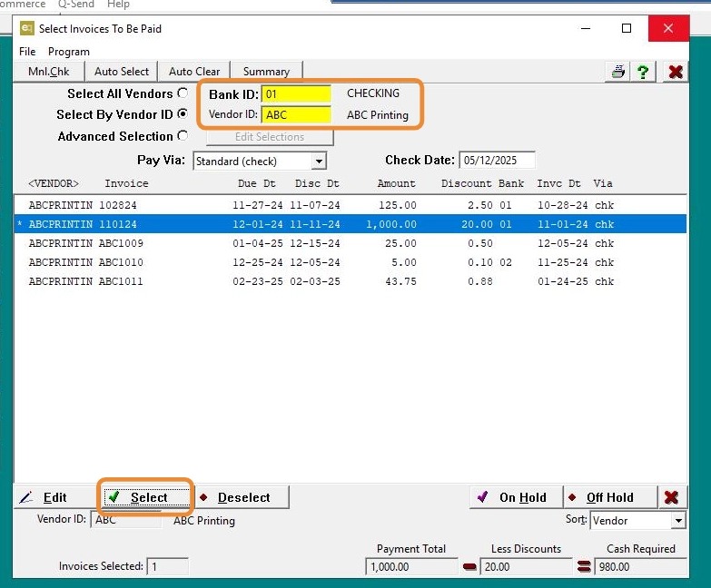Open Q-Send menu in background window
711x588 pixels.
click(x=76, y=4)
